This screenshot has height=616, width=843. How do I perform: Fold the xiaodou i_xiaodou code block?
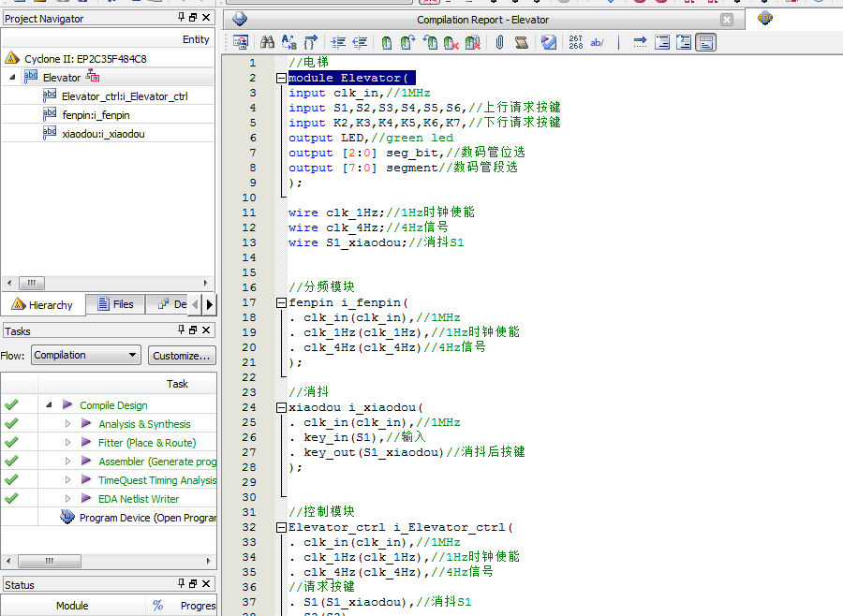pyautogui.click(x=281, y=407)
